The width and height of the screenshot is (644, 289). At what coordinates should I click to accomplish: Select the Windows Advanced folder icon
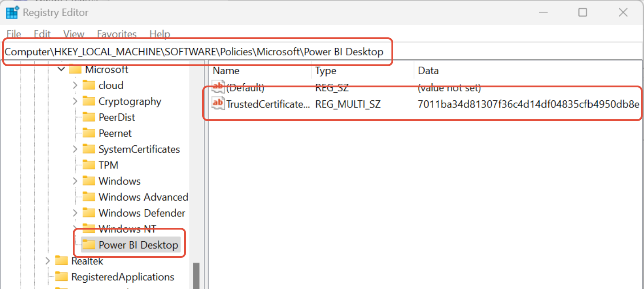(89, 198)
